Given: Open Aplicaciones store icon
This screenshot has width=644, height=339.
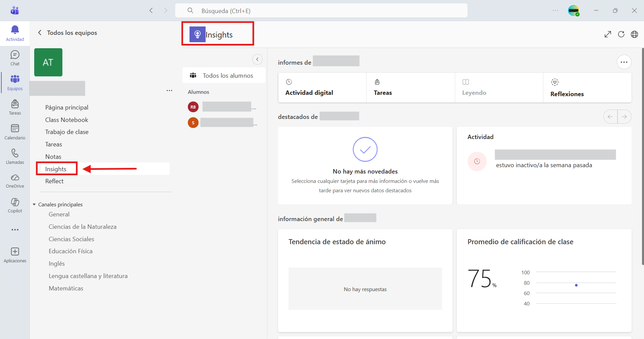Looking at the screenshot, I should point(15,255).
